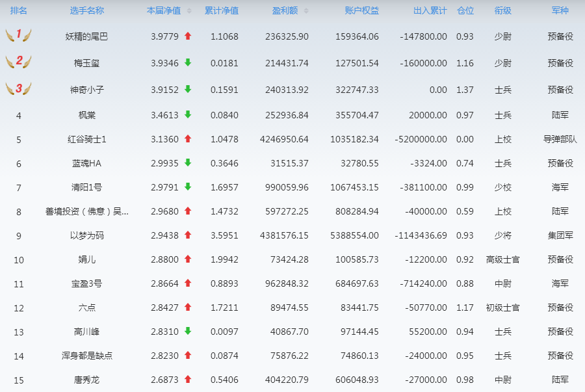Screen dimensions: 585x392
Task: Select cumulative net value 3.5951
Action: (224, 236)
